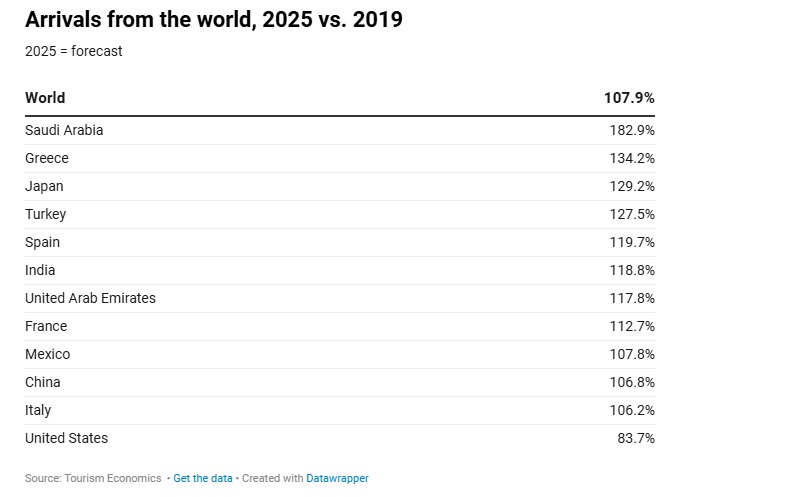Image resolution: width=795 pixels, height=497 pixels.
Task: Click the "Source: Tourism Economics" footer text
Action: pyautogui.click(x=93, y=478)
